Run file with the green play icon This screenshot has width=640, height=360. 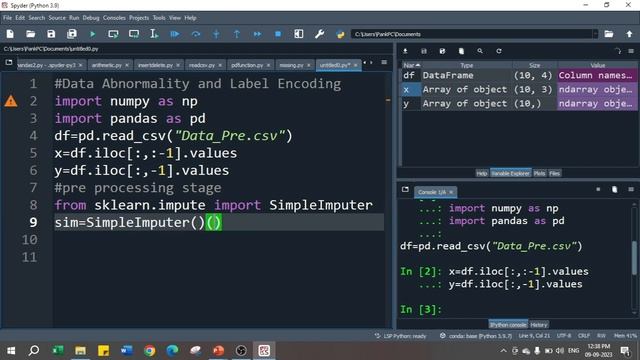(x=93, y=34)
